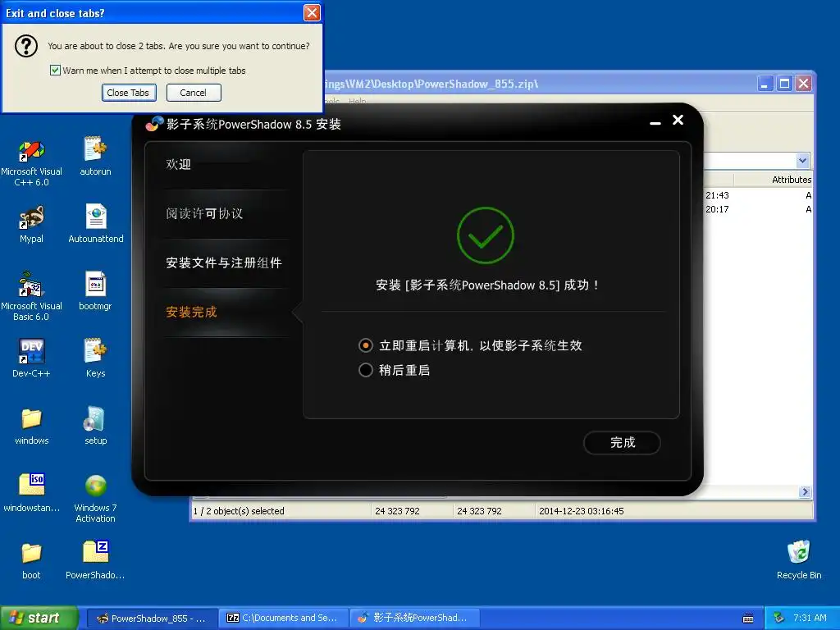The width and height of the screenshot is (840, 630).
Task: Toggle 'Warn me when I attempt' checkbox
Action: 55,71
